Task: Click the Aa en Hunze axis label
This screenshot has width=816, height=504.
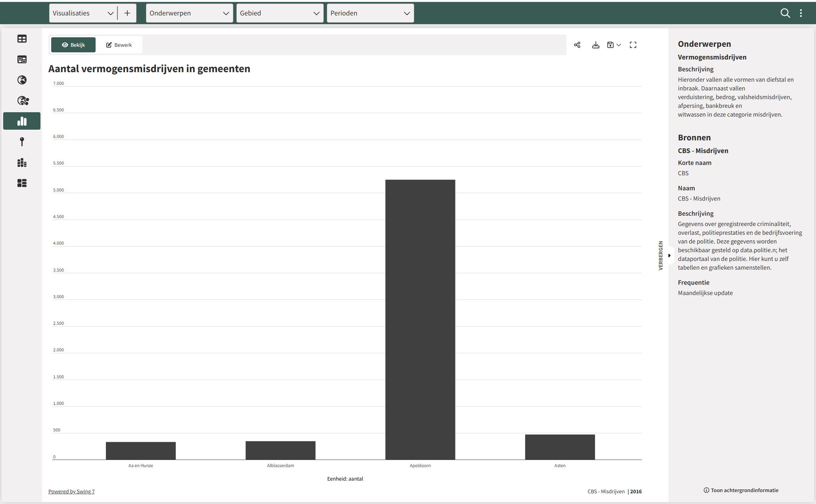Action: [x=141, y=466]
